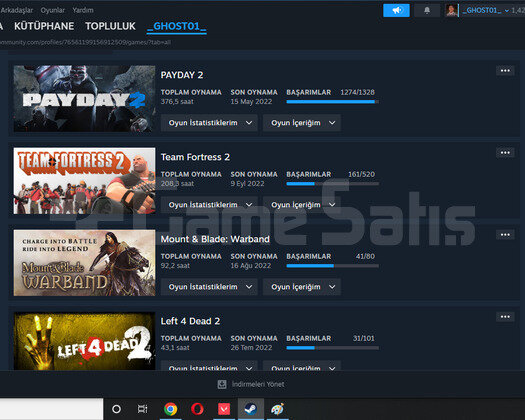Click Team Fortress 2 achievements count 161/520
525x420 pixels.
click(x=362, y=174)
